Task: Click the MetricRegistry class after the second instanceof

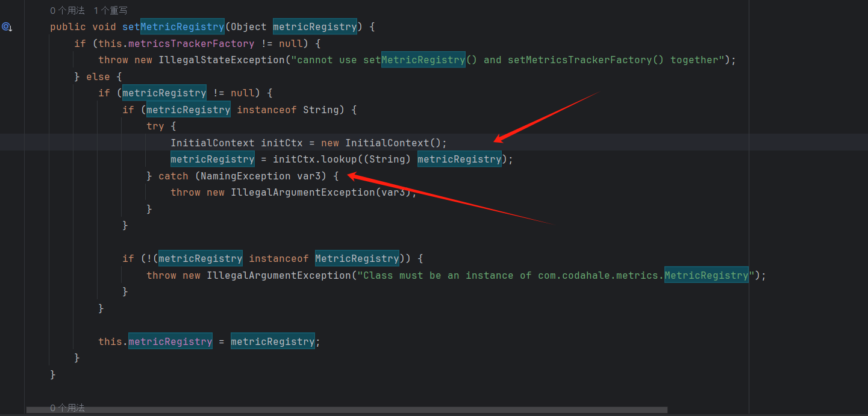Action: tap(357, 259)
